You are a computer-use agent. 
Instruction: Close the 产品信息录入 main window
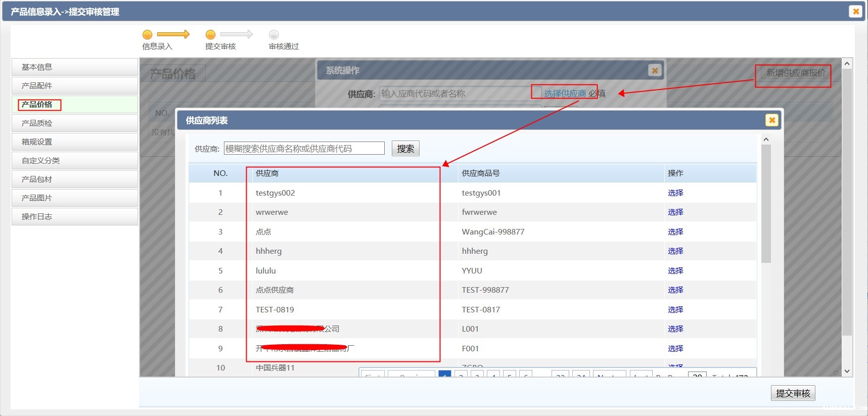tap(855, 11)
